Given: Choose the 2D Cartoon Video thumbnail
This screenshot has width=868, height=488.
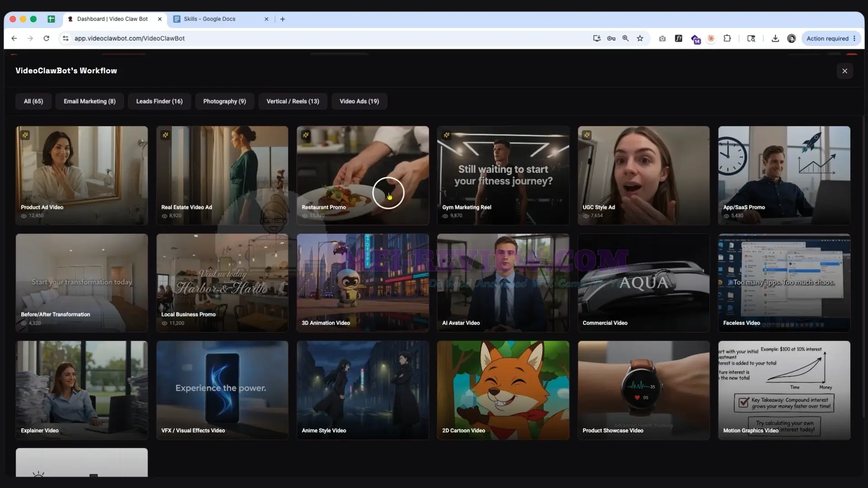Looking at the screenshot, I should (503, 390).
